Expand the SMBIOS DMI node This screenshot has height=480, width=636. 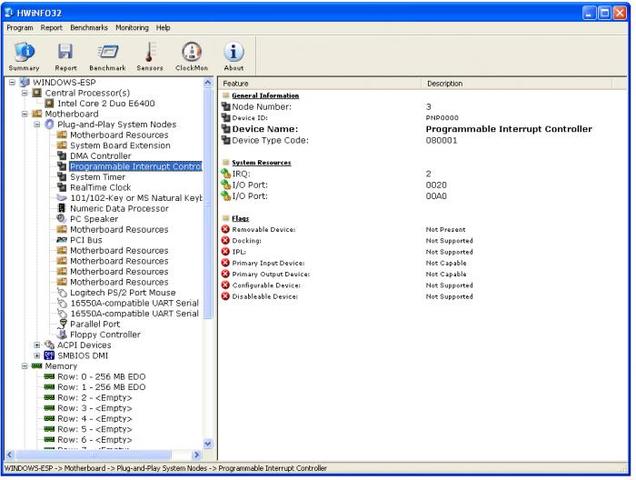37,355
